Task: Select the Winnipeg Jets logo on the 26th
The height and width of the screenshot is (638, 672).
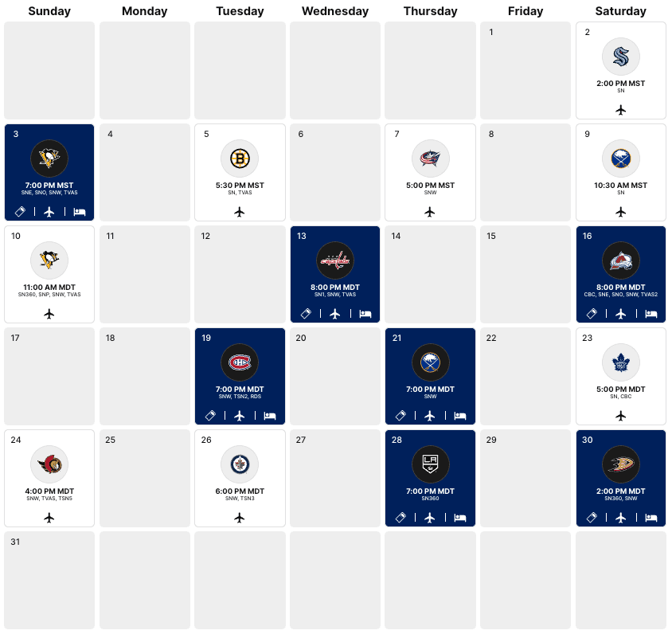Action: [240, 464]
